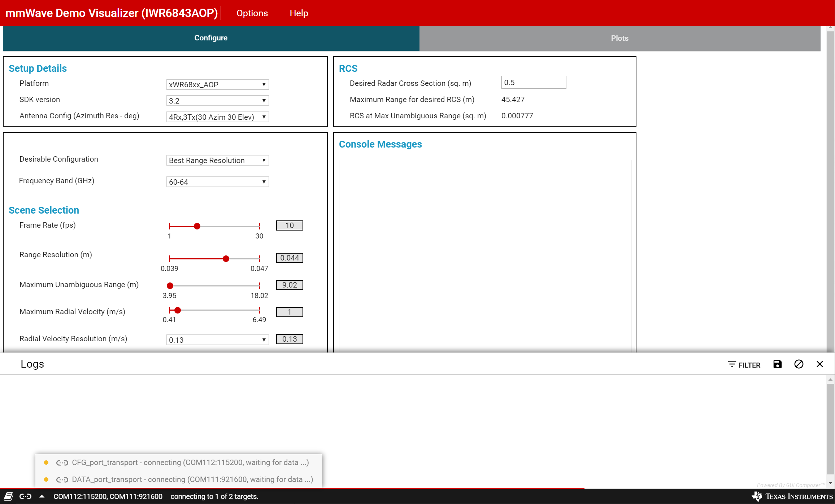Click the DATA_port_transport connection entry

point(179,479)
